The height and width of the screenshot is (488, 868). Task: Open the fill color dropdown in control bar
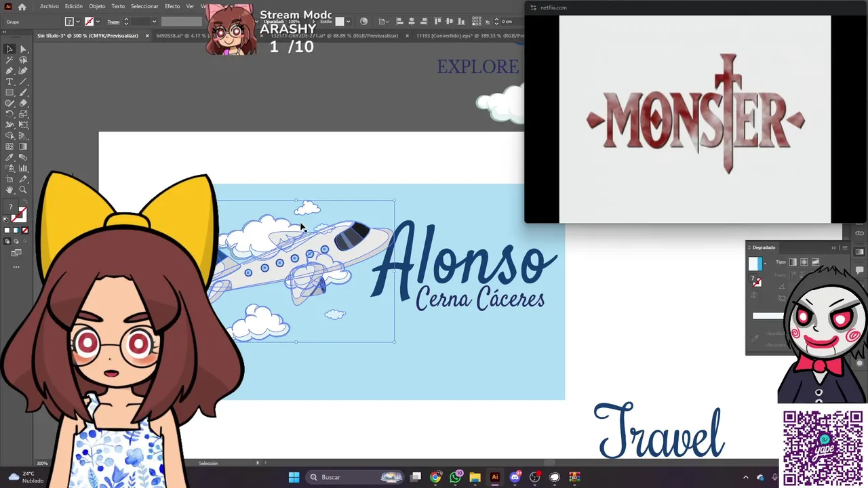(x=78, y=22)
